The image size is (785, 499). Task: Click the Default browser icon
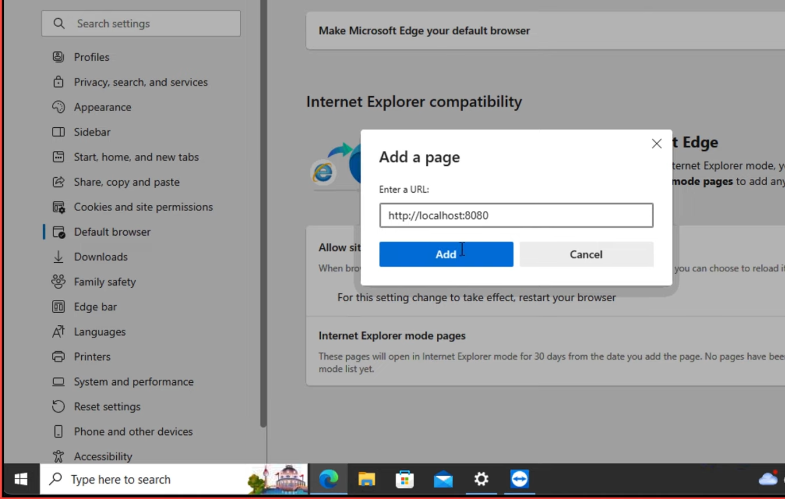[x=59, y=232]
